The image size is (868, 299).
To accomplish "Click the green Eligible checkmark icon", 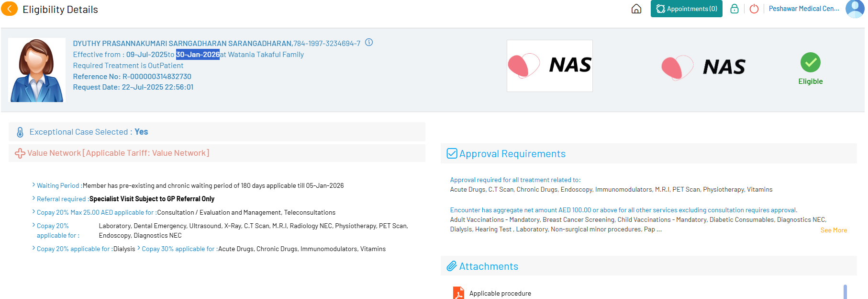I will (810, 62).
